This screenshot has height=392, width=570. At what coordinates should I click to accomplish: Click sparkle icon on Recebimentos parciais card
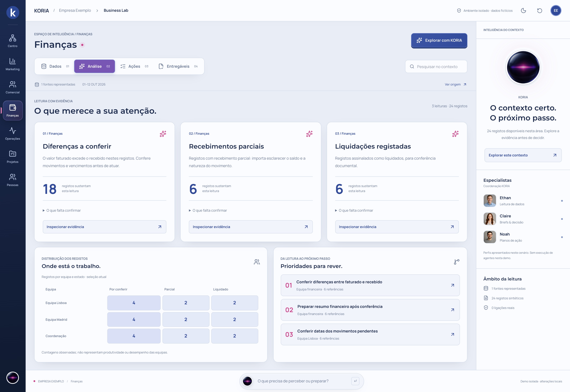click(x=309, y=134)
